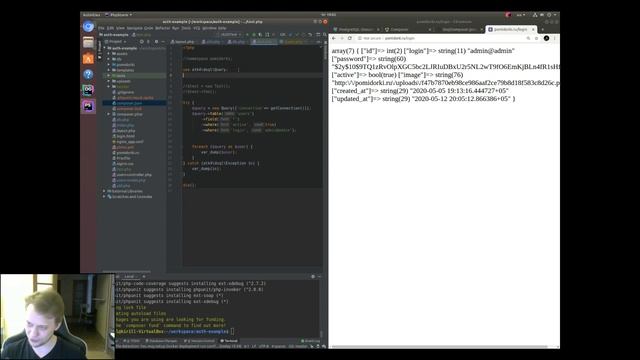This screenshot has width=640, height=360.
Task: Expand the pomidorki folder
Action: [109, 64]
